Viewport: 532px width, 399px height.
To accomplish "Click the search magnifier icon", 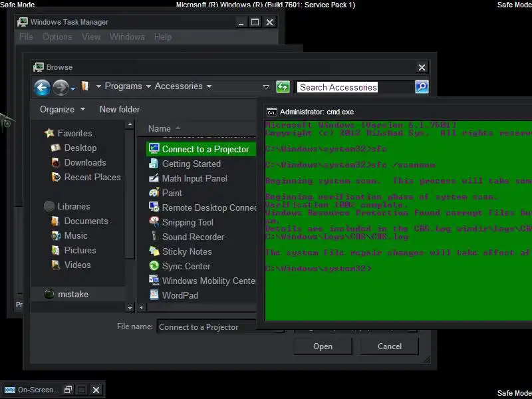I will [x=422, y=87].
